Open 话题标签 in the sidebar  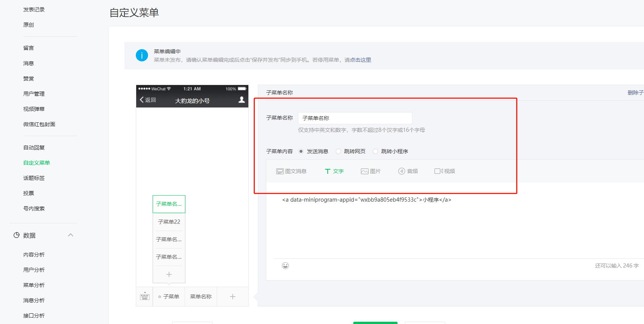pyautogui.click(x=34, y=178)
